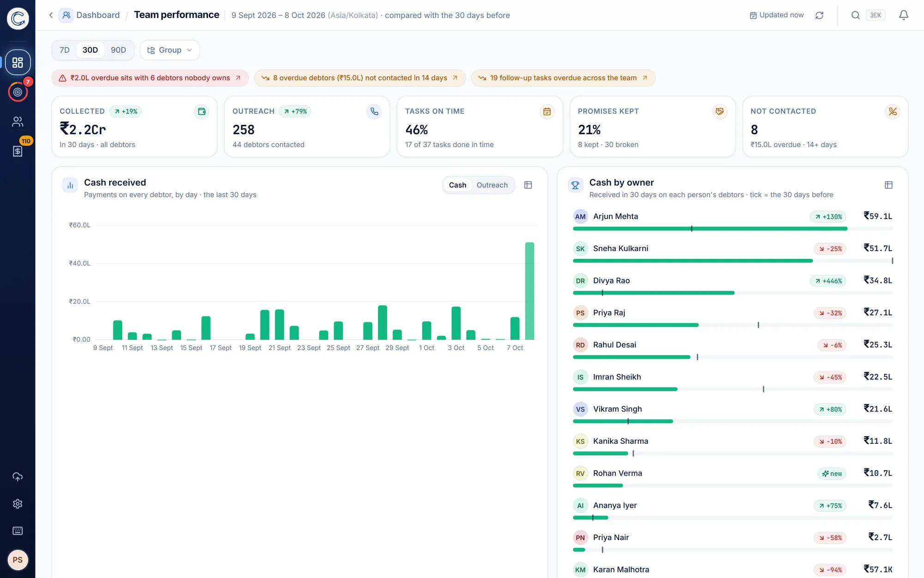Go back using the left chevron
This screenshot has width=924, height=578.
(51, 15)
